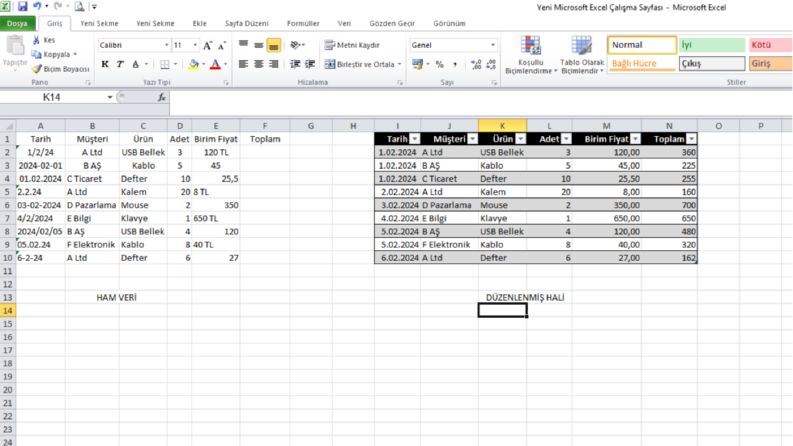Apply the Çıkış cell style

tap(712, 64)
